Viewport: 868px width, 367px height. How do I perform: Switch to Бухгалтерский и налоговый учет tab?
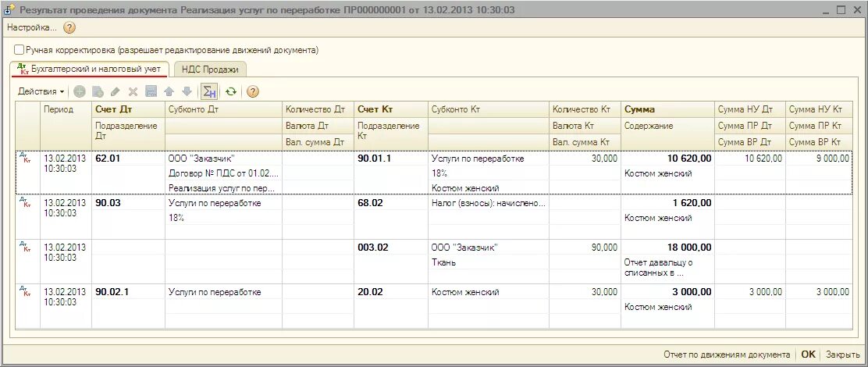tap(88, 69)
